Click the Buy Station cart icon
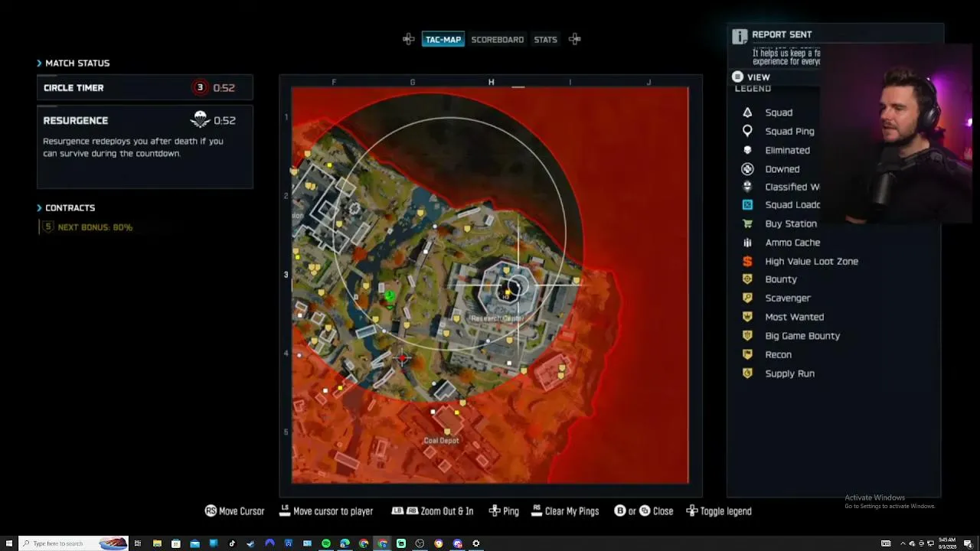The height and width of the screenshot is (551, 980). pyautogui.click(x=747, y=223)
